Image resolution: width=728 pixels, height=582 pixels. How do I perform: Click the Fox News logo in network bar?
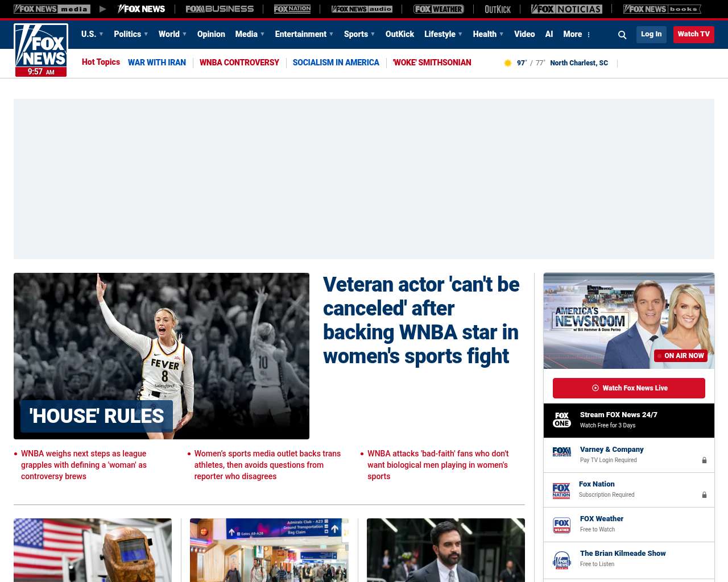[x=141, y=9]
